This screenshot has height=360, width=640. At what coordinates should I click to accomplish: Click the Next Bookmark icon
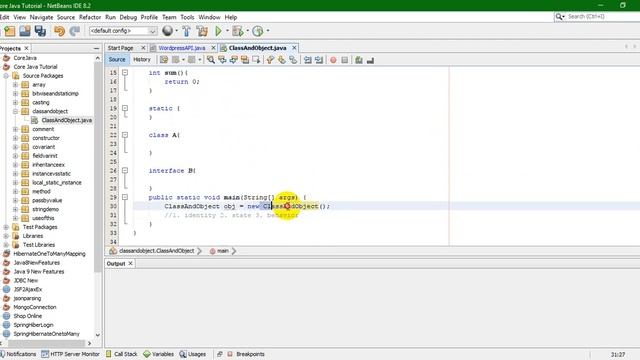[282, 60]
